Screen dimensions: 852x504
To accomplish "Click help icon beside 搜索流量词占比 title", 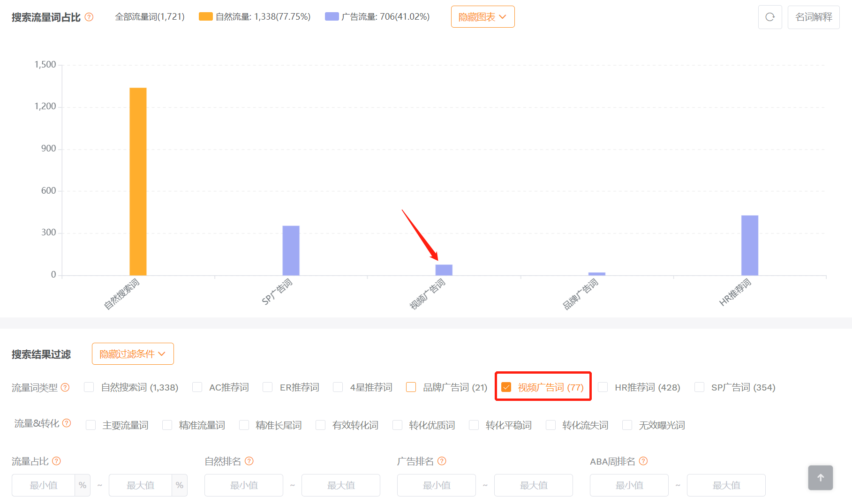I will [x=89, y=17].
